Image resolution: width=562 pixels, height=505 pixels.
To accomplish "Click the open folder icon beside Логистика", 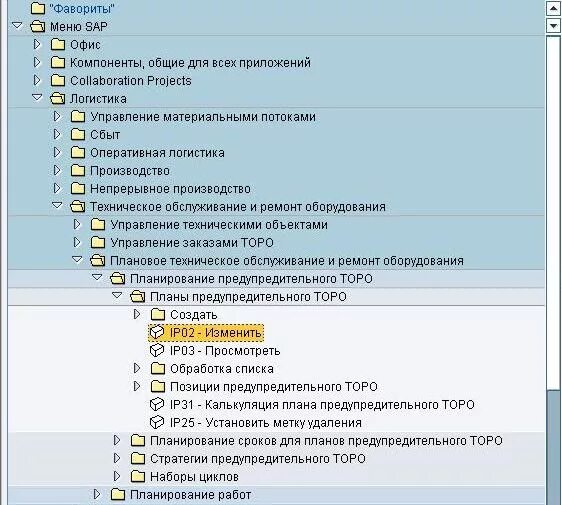I will (58, 99).
